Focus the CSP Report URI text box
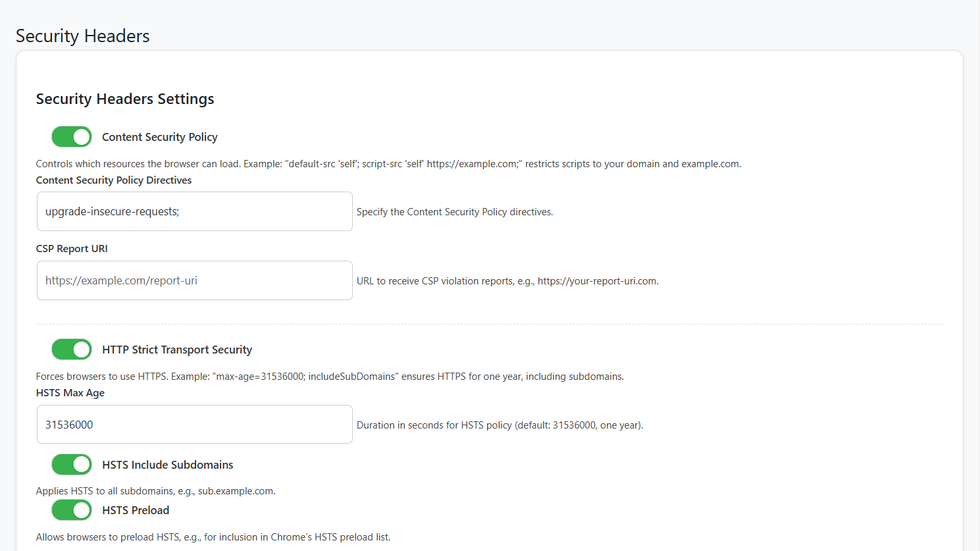The image size is (980, 551). (x=194, y=280)
